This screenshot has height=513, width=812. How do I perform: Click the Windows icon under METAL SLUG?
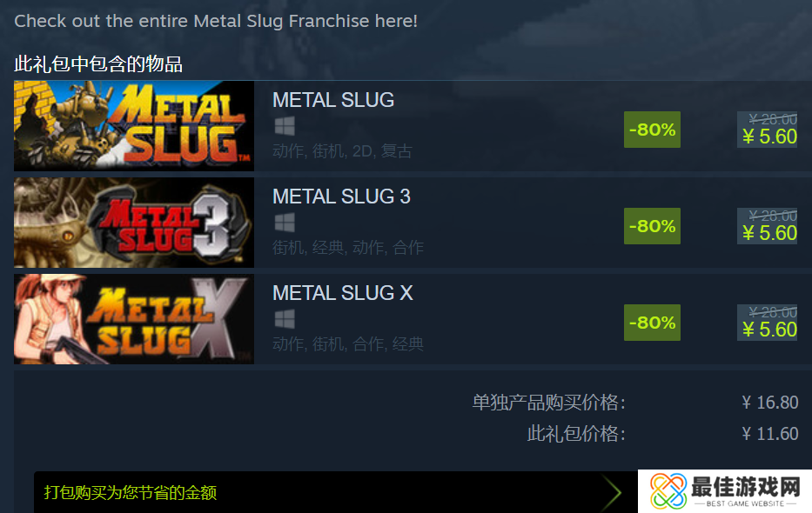click(285, 126)
